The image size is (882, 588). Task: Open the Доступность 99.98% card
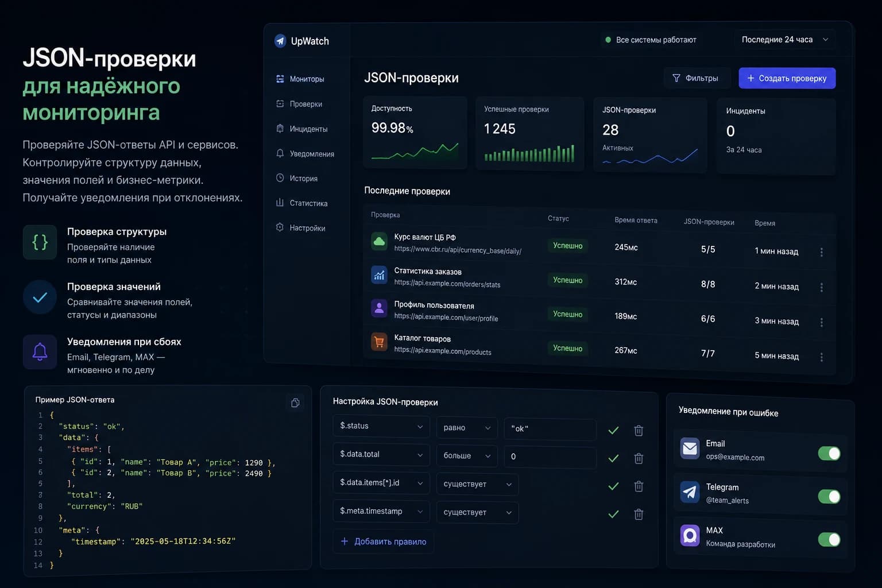[415, 133]
